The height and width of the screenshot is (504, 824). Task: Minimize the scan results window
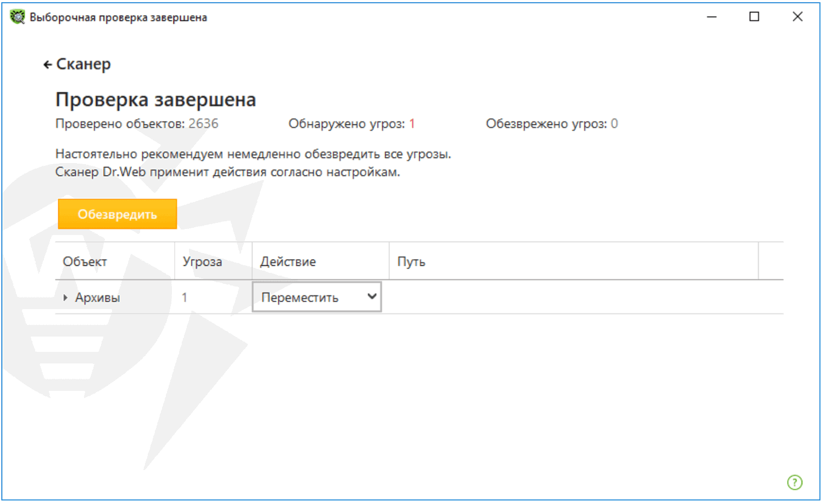pos(711,17)
